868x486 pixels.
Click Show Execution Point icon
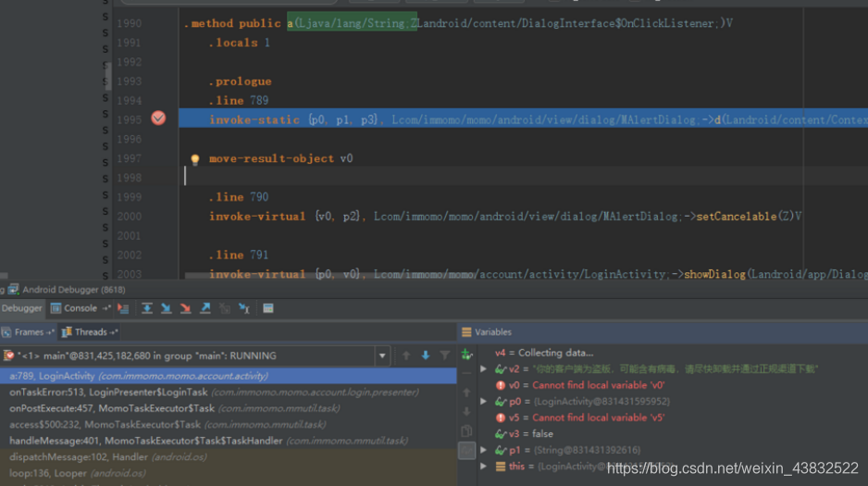(123, 308)
